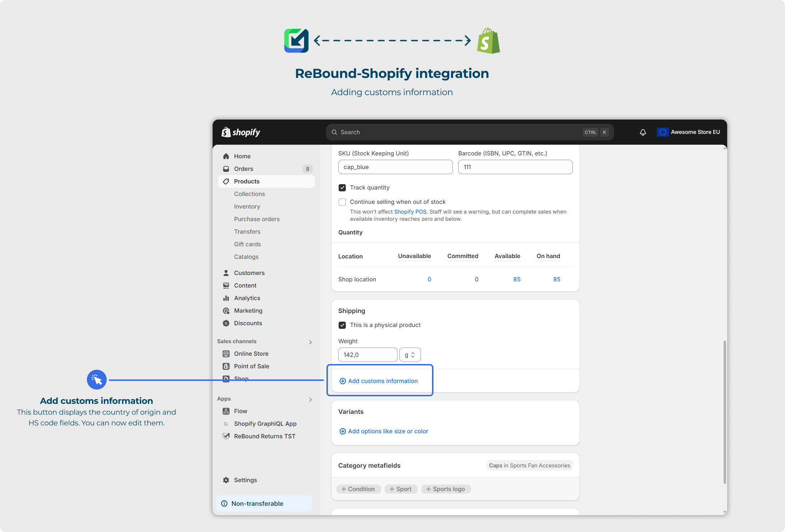The width and height of the screenshot is (785, 532).
Task: Follow the Shopify POS link
Action: pos(410,212)
